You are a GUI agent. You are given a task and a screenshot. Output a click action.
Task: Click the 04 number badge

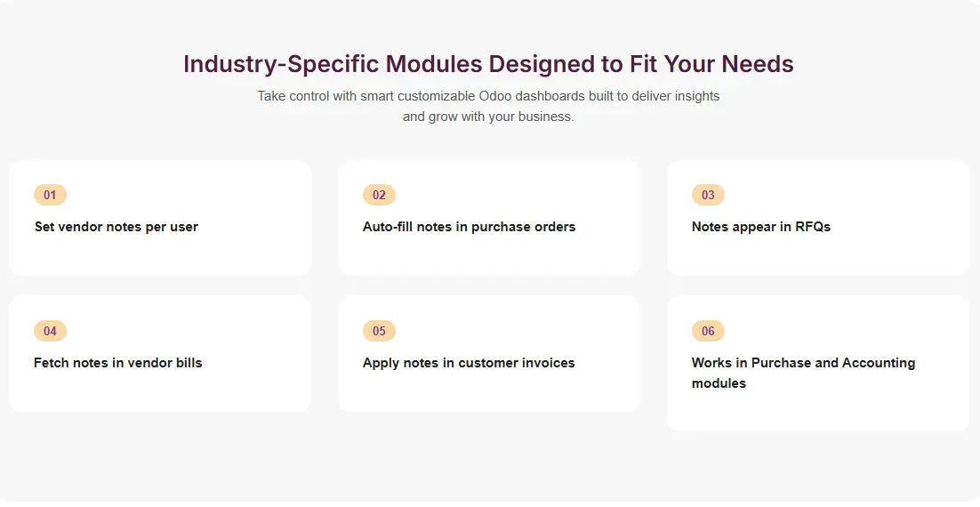[x=50, y=331]
